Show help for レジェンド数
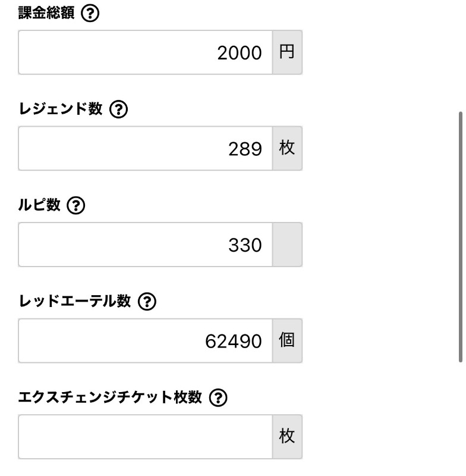This screenshot has width=466, height=476. (118, 109)
